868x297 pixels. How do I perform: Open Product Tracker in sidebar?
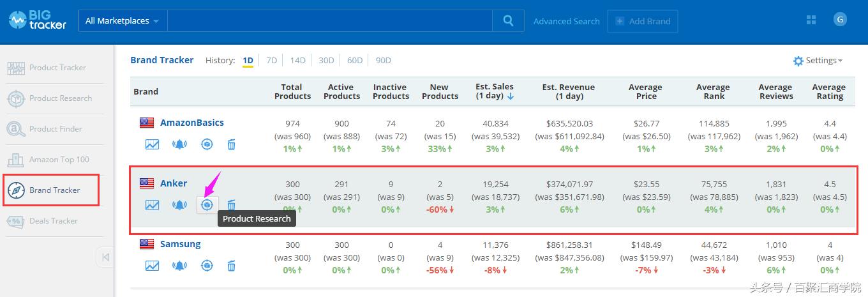(x=57, y=68)
